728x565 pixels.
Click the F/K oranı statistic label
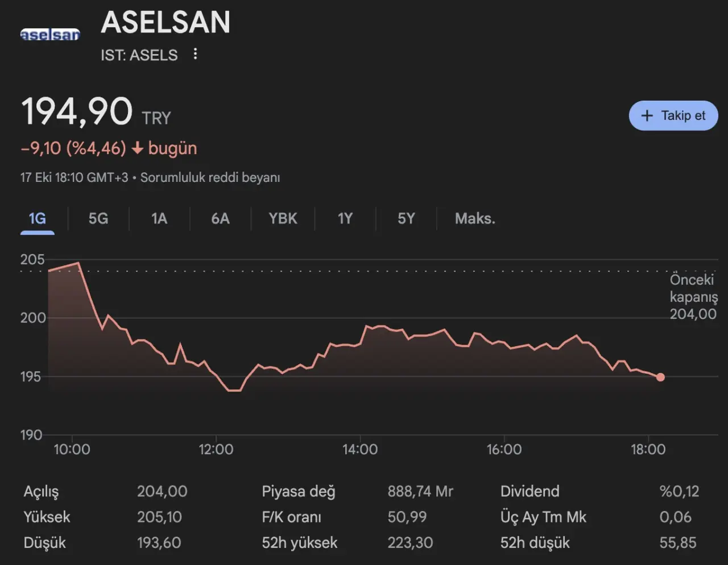291,517
